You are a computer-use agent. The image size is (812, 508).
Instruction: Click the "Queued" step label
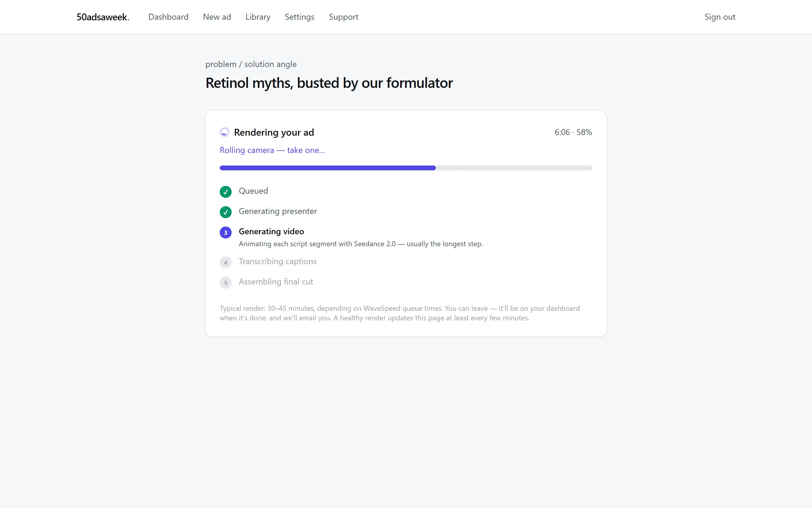click(x=253, y=191)
